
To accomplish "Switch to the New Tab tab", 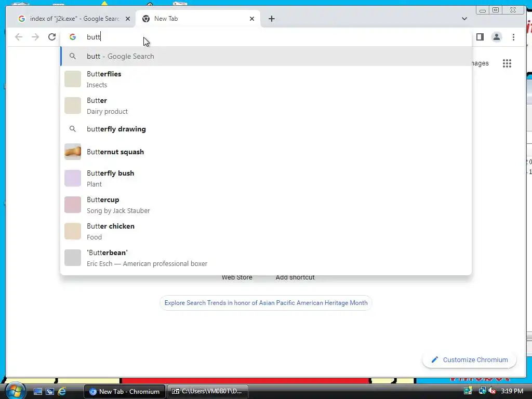I will (x=198, y=19).
